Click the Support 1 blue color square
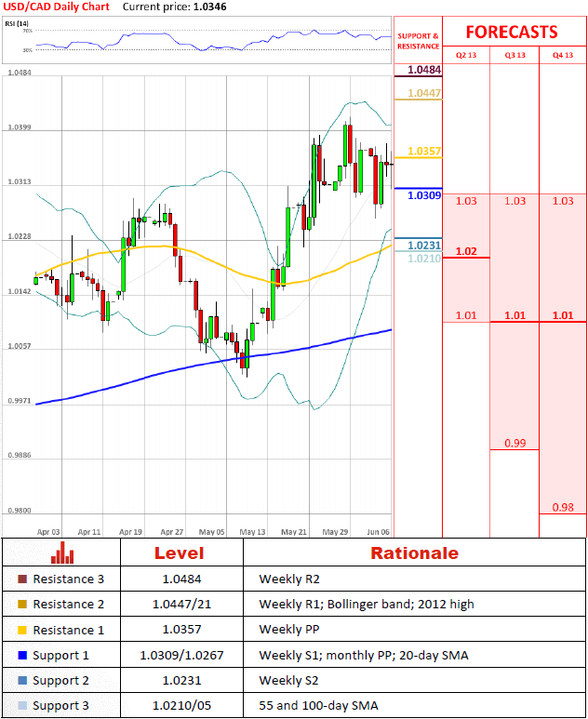 point(22,655)
